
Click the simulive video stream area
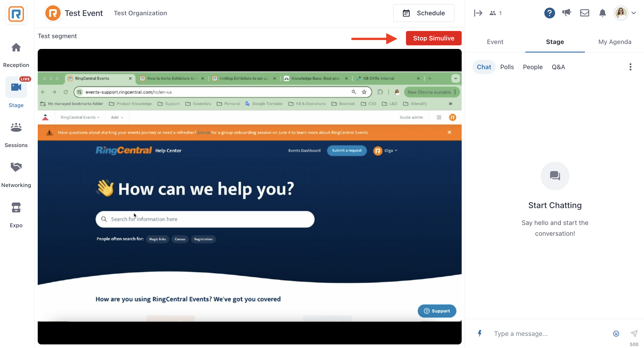point(249,196)
